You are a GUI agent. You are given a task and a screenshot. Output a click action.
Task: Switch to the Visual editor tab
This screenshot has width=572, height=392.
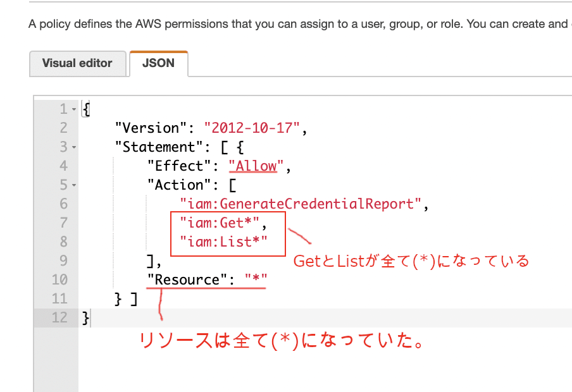pyautogui.click(x=77, y=63)
